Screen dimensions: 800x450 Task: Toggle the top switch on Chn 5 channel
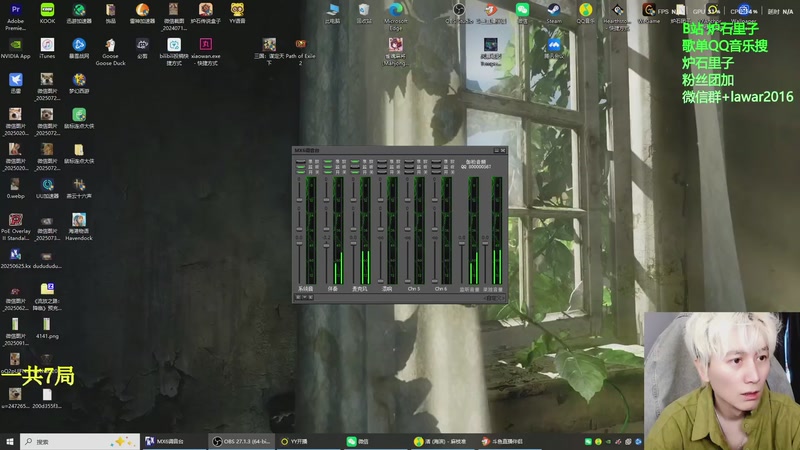coord(409,162)
